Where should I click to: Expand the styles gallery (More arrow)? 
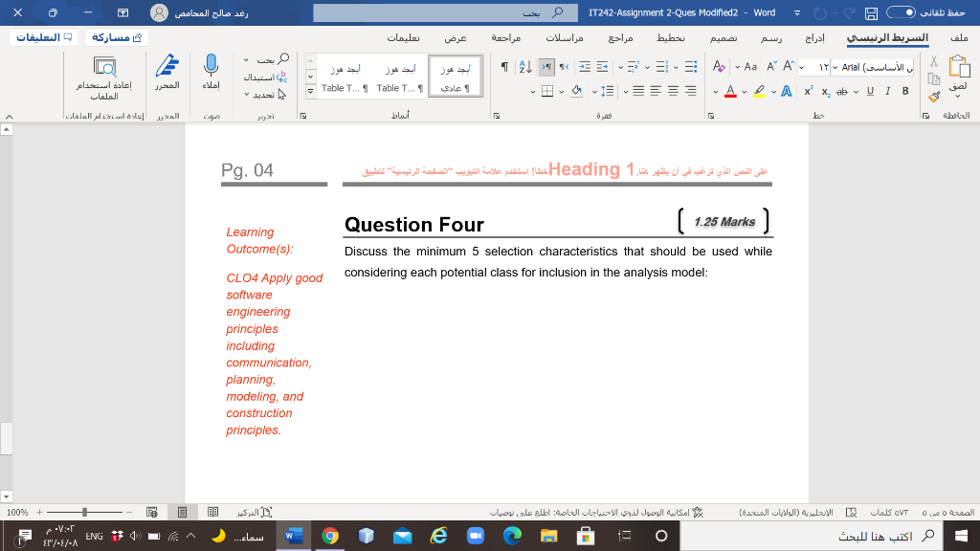(x=310, y=91)
